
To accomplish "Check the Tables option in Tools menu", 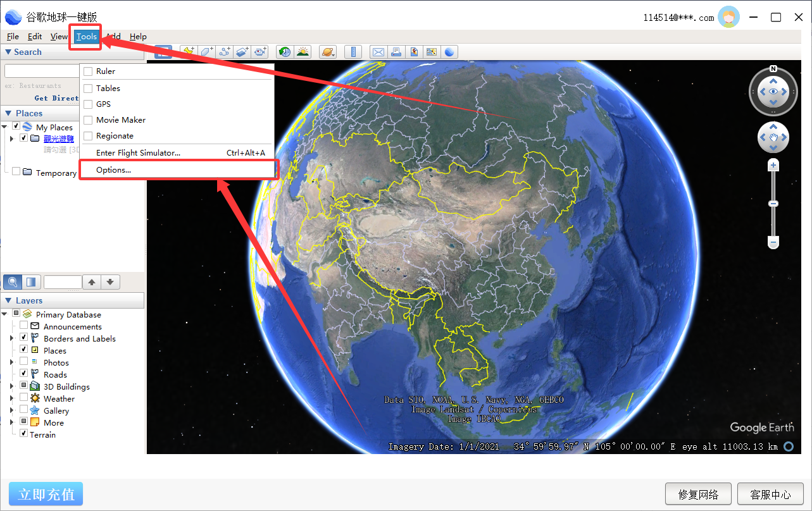I will coord(88,89).
